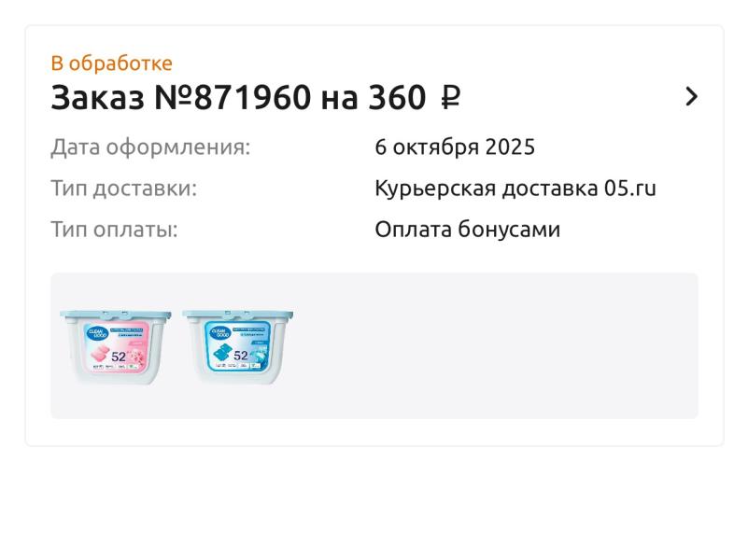The image size is (748, 560).
Task: Tap the ruble currency symbol in order title
Action: point(450,97)
